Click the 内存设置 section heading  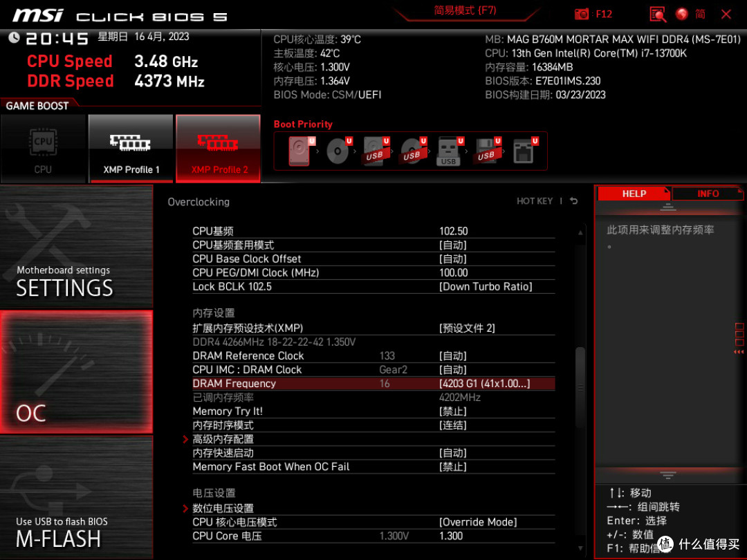coord(214,313)
